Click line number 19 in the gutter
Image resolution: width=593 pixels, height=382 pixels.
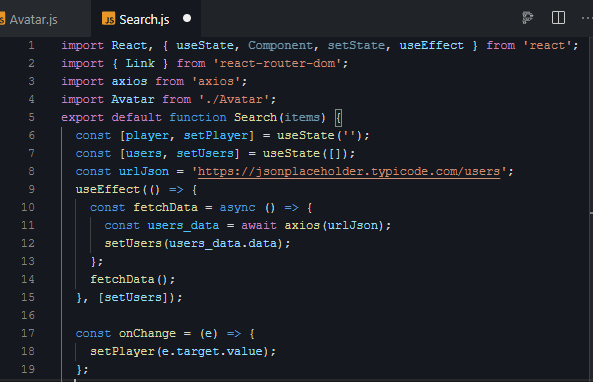28,369
